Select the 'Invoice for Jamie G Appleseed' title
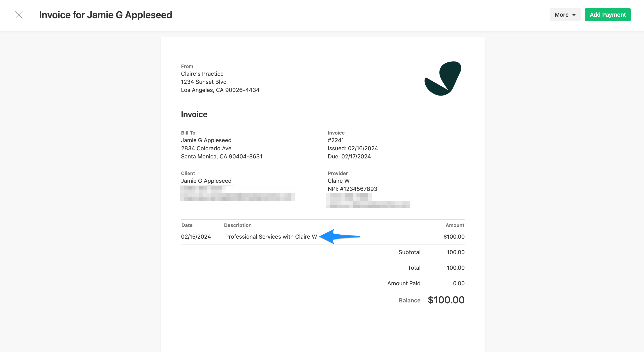The width and height of the screenshot is (644, 352). 106,15
